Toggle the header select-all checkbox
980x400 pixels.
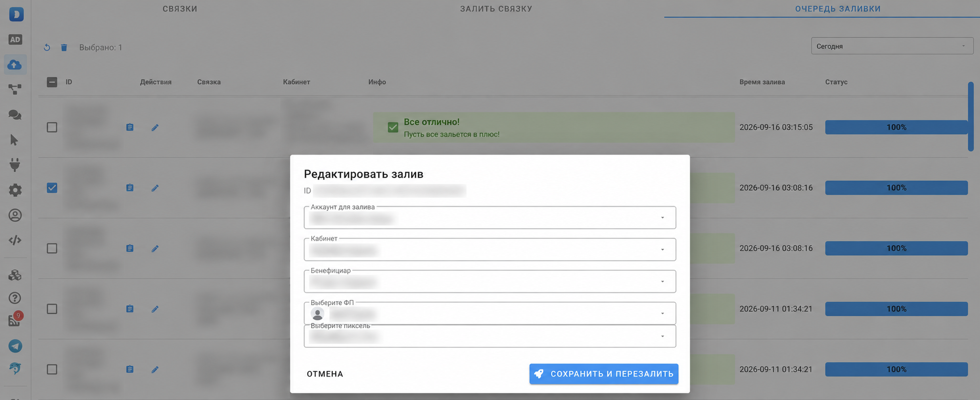click(x=52, y=82)
